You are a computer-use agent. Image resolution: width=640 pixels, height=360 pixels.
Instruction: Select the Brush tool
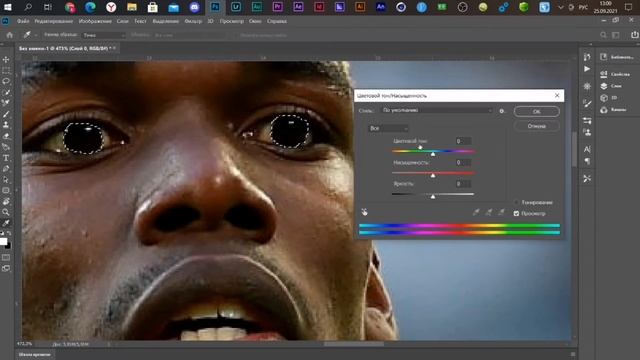(6, 114)
